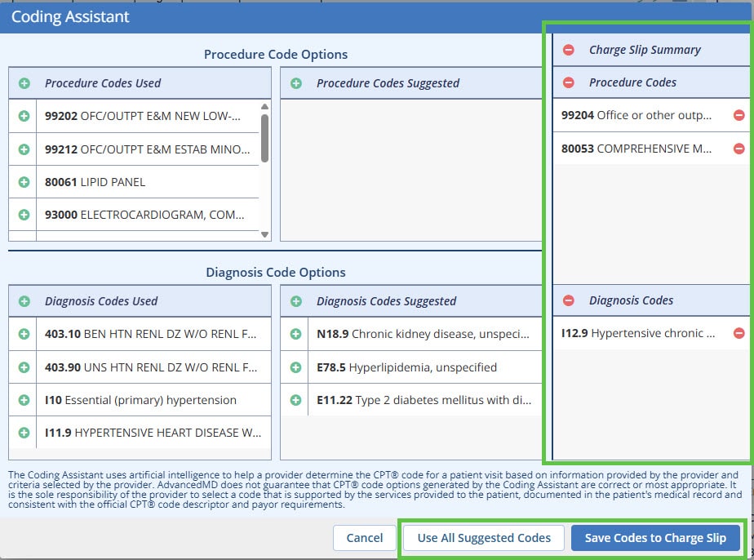
Task: Remove 99204 Office or other outpatient code
Action: coord(739,115)
